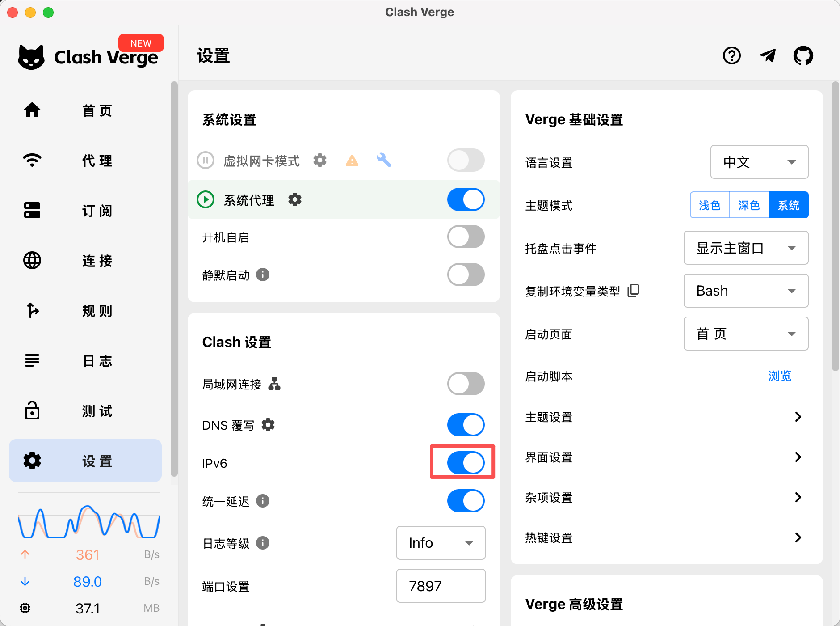This screenshot has width=840, height=626.
Task: Click the Telegram channel icon
Action: point(768,56)
